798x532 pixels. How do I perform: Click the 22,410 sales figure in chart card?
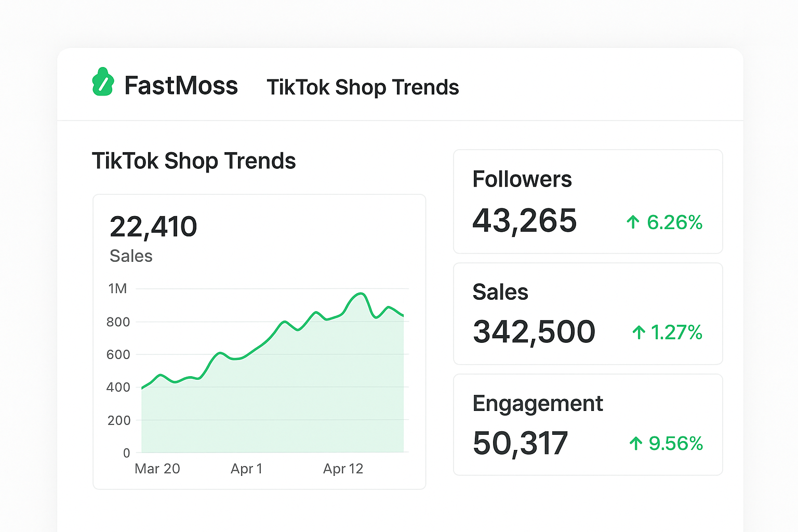click(x=153, y=227)
